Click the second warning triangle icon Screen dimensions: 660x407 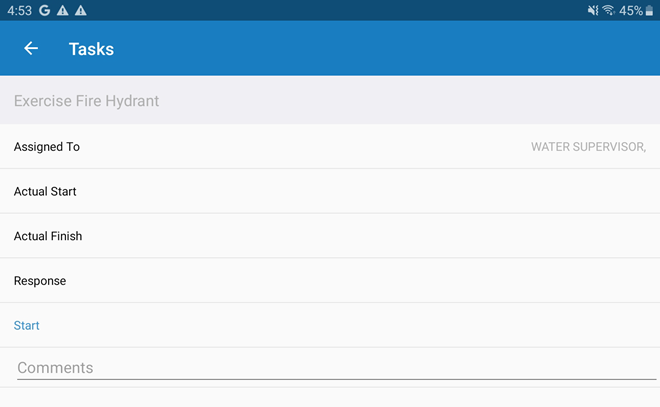80,10
